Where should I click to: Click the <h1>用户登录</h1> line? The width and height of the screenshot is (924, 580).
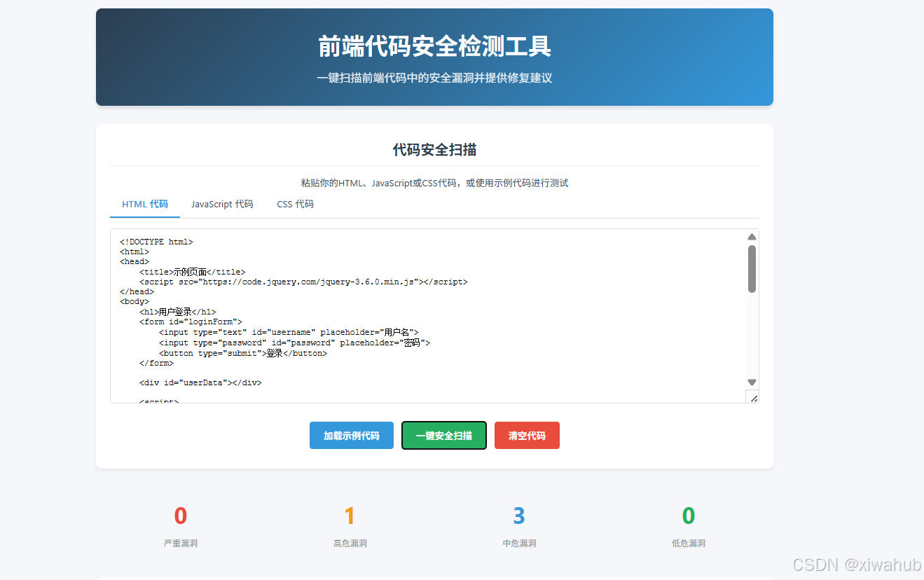pos(177,312)
